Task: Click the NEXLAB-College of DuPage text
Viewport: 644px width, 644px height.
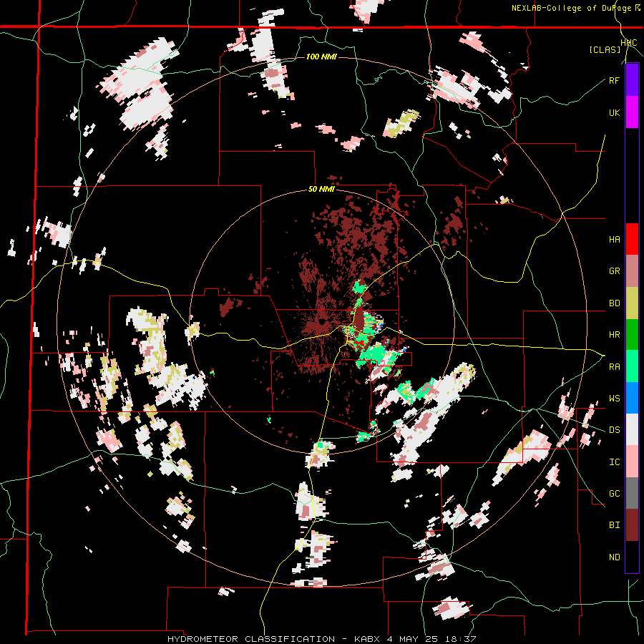Action: (x=572, y=8)
